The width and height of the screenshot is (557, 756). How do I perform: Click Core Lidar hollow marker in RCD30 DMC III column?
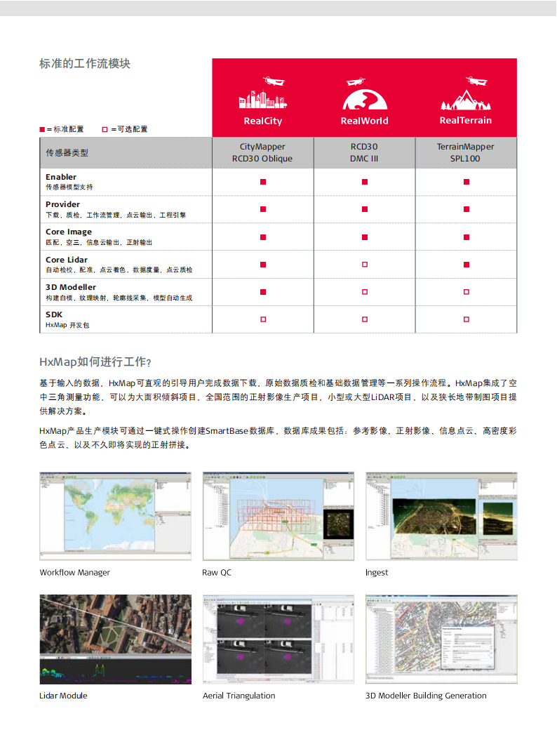coord(365,264)
